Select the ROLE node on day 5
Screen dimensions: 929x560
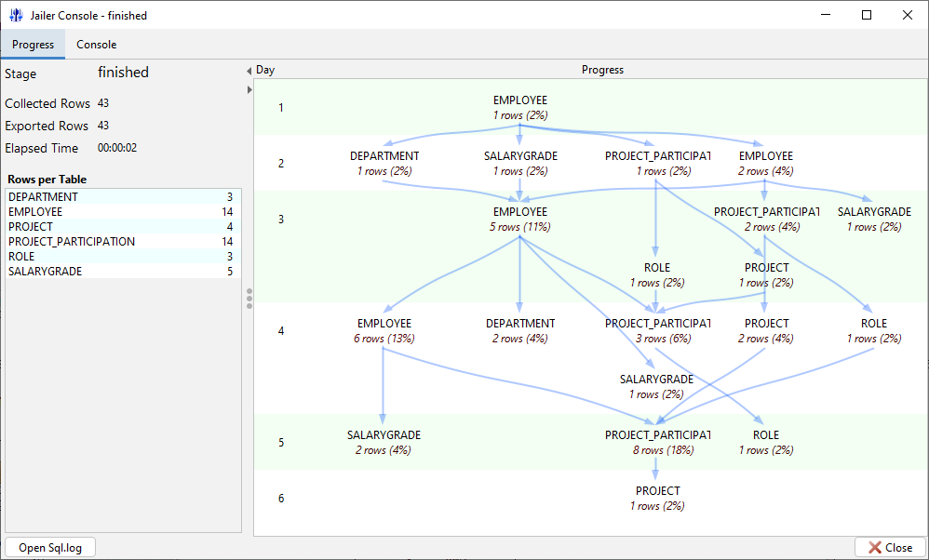765,442
